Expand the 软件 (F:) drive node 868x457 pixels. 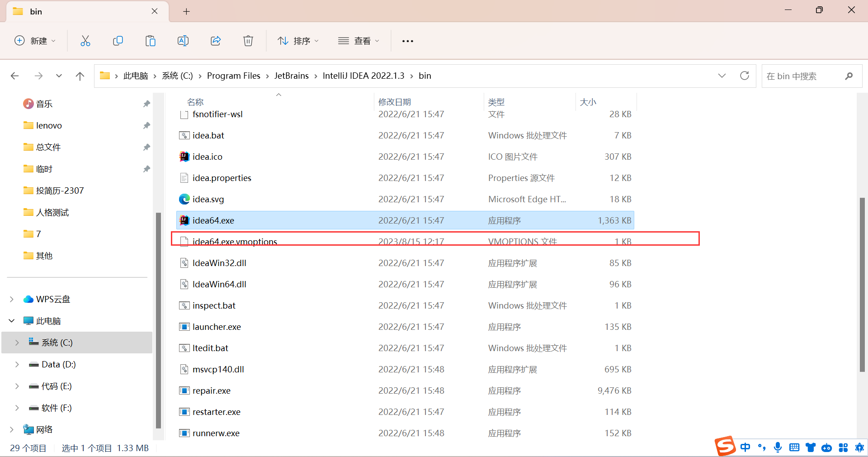[17, 408]
